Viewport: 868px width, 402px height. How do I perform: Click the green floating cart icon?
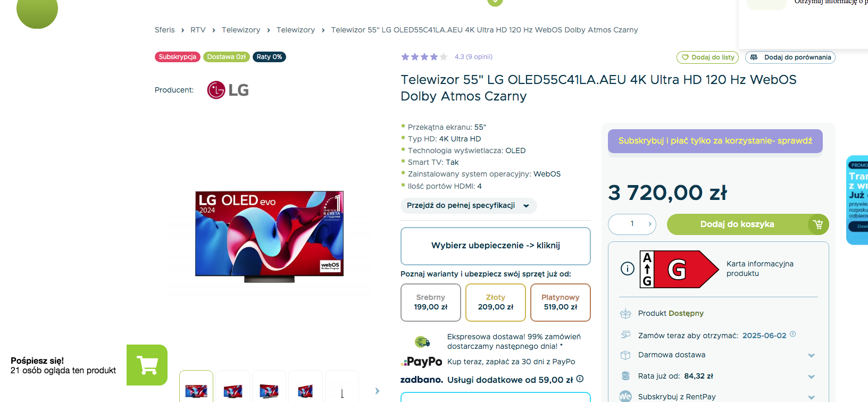point(147,365)
